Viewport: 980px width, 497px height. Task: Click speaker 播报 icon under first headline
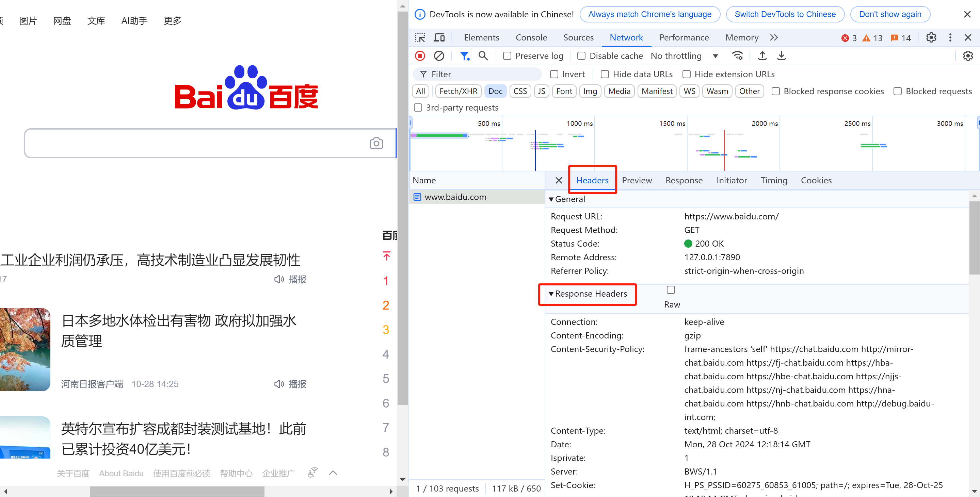279,280
